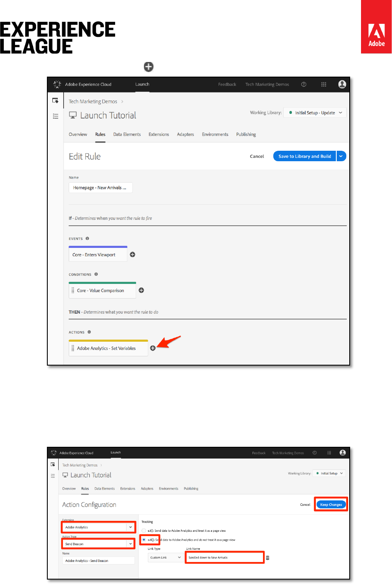Switch to Extensions tab in Edit Rule screenshot
Viewport: 392px width, 585px height.
click(x=159, y=134)
